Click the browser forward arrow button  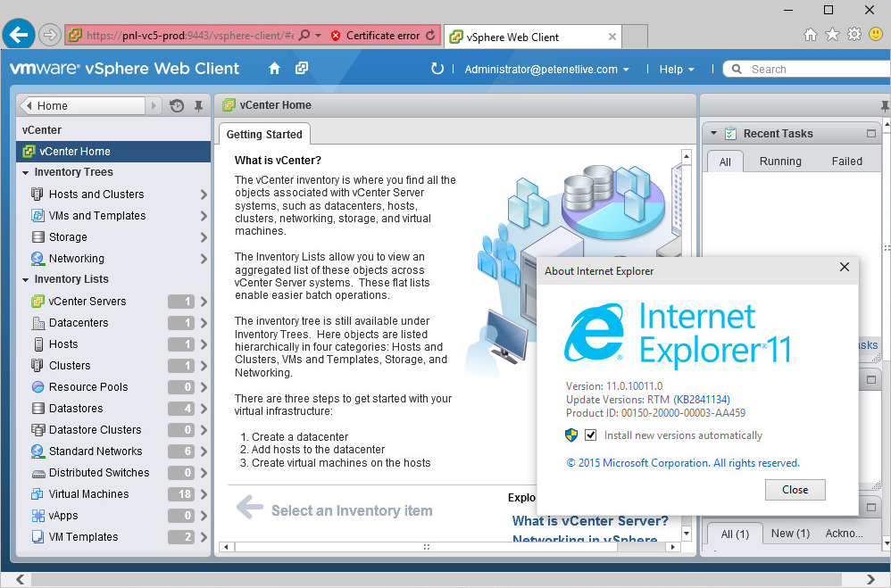coord(50,35)
